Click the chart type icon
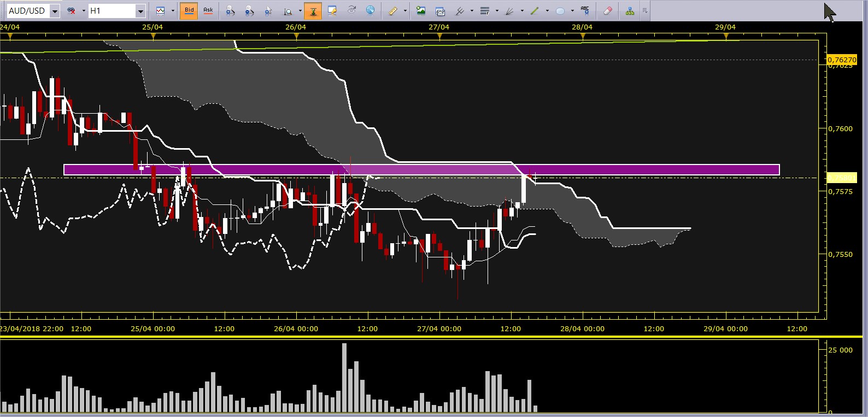The image size is (868, 417). point(160,10)
